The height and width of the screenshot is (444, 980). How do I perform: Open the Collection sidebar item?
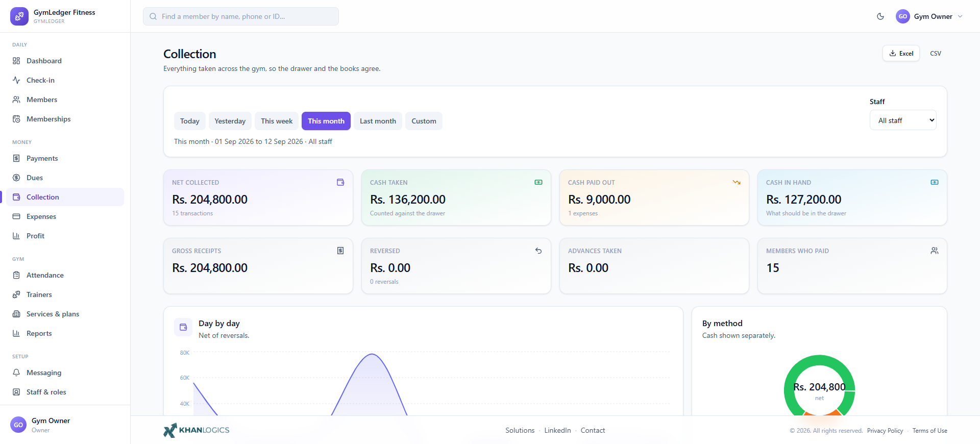pos(65,197)
